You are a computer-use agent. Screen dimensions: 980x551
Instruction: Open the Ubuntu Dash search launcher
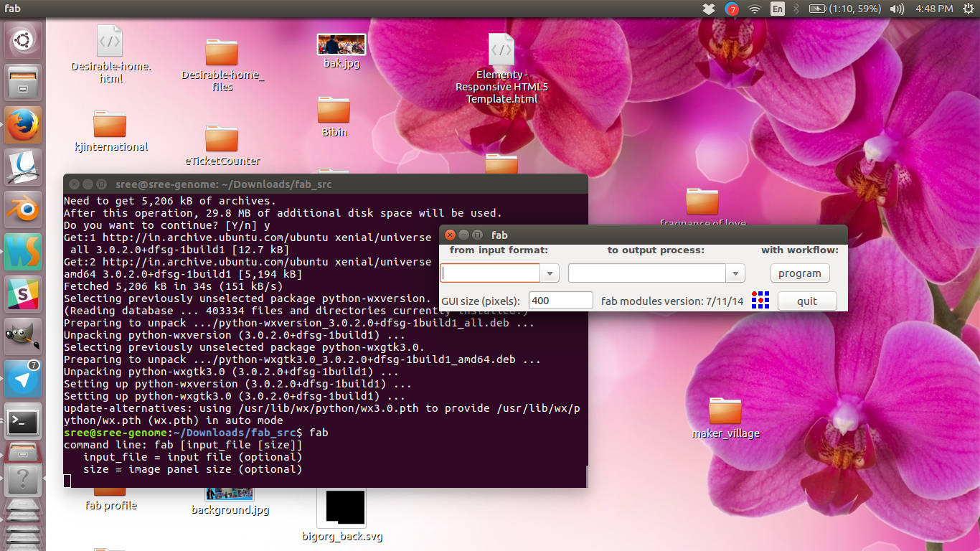23,40
